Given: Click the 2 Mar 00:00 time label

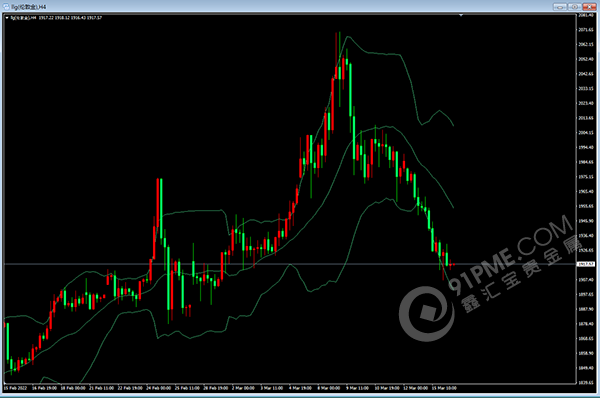Looking at the screenshot, I should (x=243, y=388).
